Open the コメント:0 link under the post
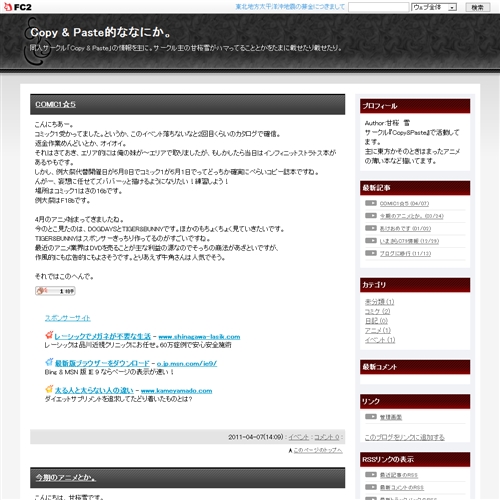This screenshot has height=500, width=500. click(327, 437)
